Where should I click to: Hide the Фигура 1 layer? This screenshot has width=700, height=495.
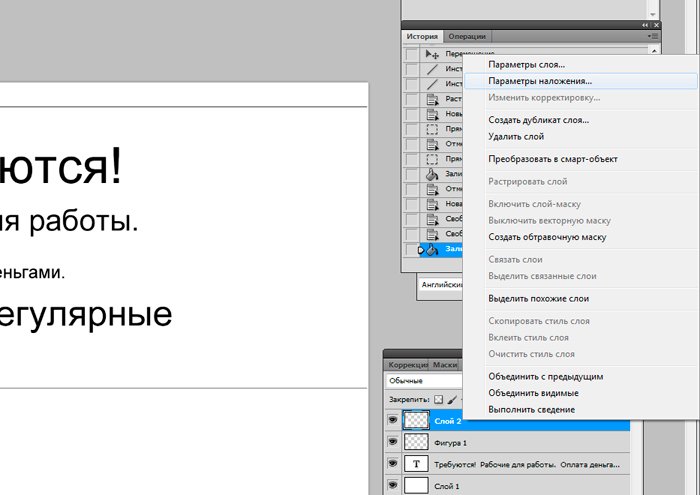(392, 443)
